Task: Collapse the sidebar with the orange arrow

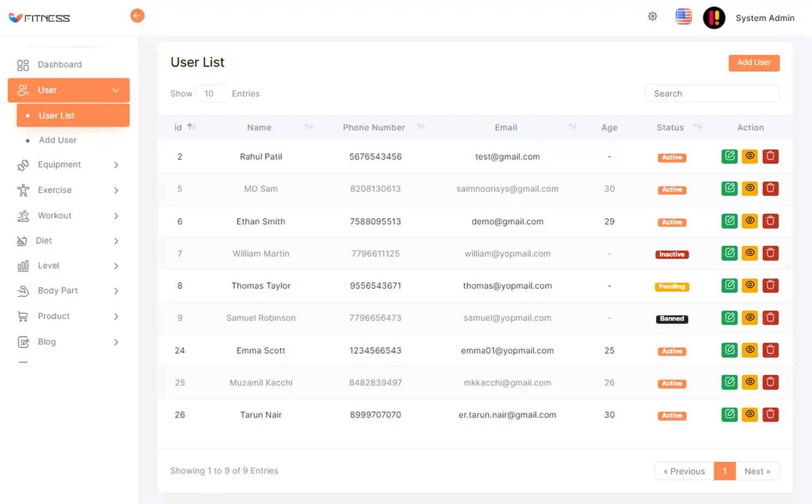Action: point(137,16)
